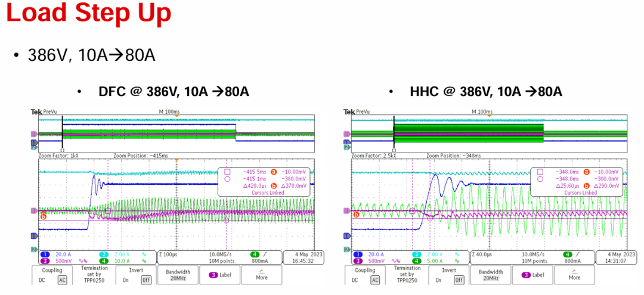Click '16:45:32' timestamp on DFC scope

pyautogui.click(x=304, y=261)
